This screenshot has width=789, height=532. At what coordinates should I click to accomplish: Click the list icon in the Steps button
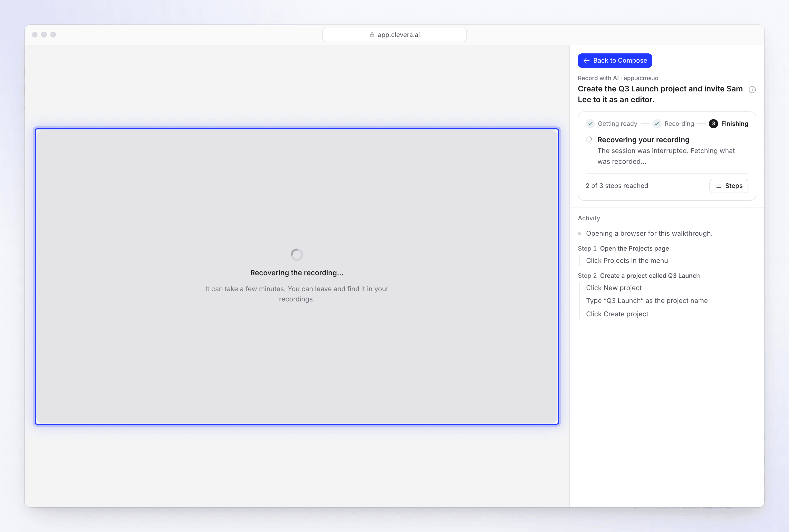tap(718, 186)
